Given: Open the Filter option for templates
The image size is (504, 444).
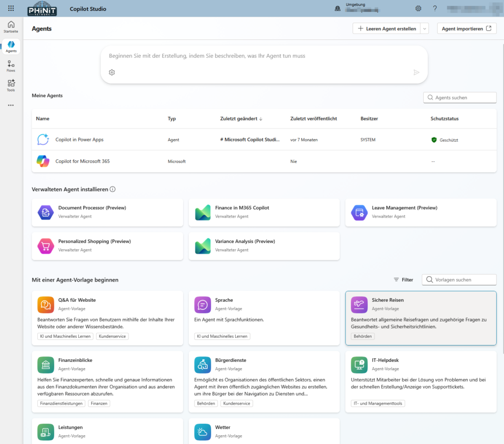Looking at the screenshot, I should (x=403, y=280).
